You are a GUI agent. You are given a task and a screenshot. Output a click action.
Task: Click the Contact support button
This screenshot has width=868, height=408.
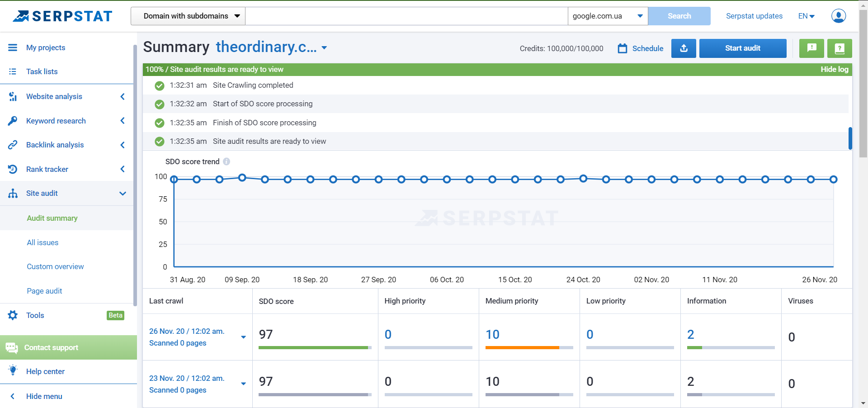pyautogui.click(x=68, y=347)
